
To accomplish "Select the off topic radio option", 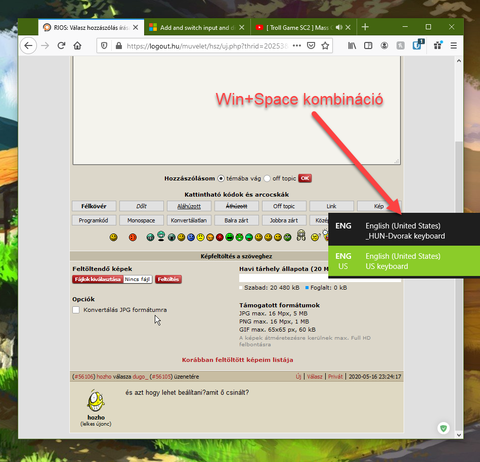I will click(x=267, y=178).
